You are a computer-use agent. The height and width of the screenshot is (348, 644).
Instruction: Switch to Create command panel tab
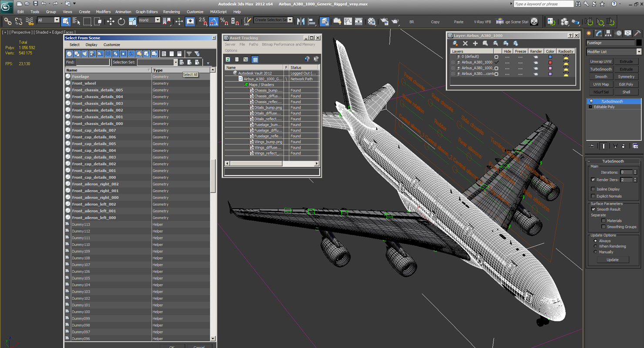coord(589,33)
